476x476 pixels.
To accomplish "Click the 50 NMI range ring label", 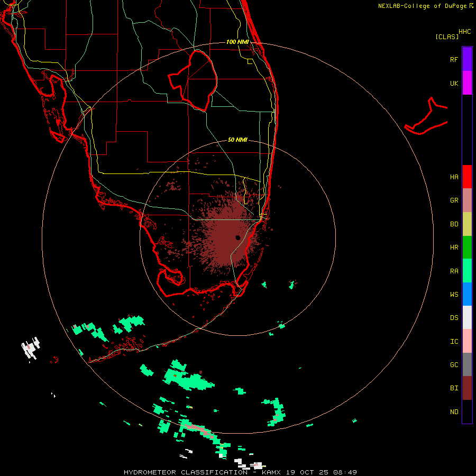I will (237, 140).
